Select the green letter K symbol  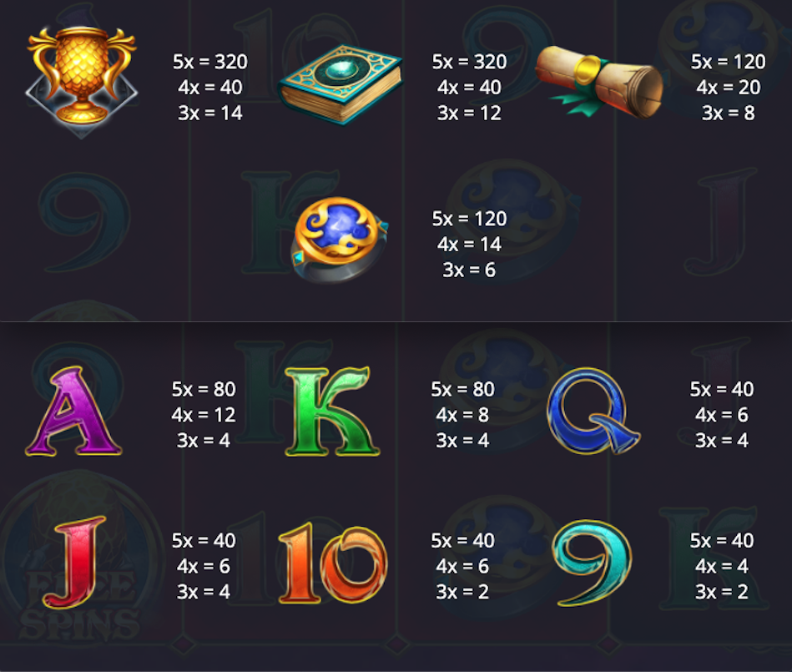click(x=332, y=412)
